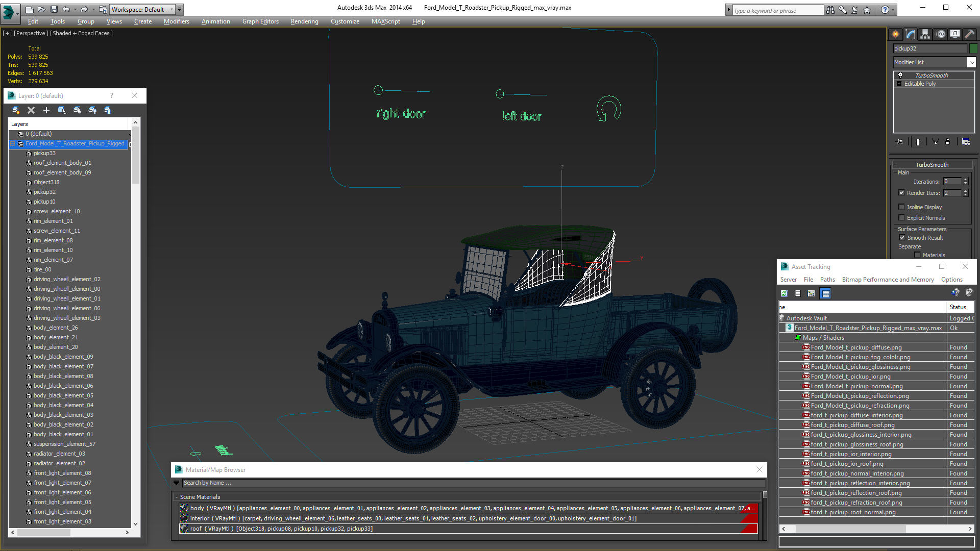Open the Modifier List dropdown
Screen dimensions: 980x551
[x=971, y=62]
